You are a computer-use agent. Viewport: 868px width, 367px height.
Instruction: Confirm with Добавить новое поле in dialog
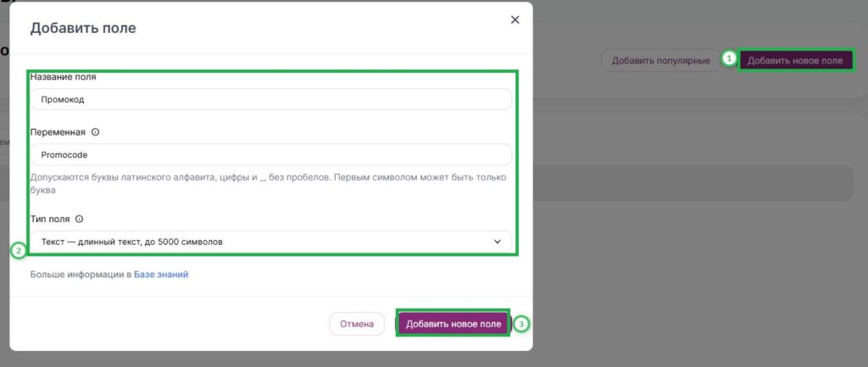click(x=453, y=324)
